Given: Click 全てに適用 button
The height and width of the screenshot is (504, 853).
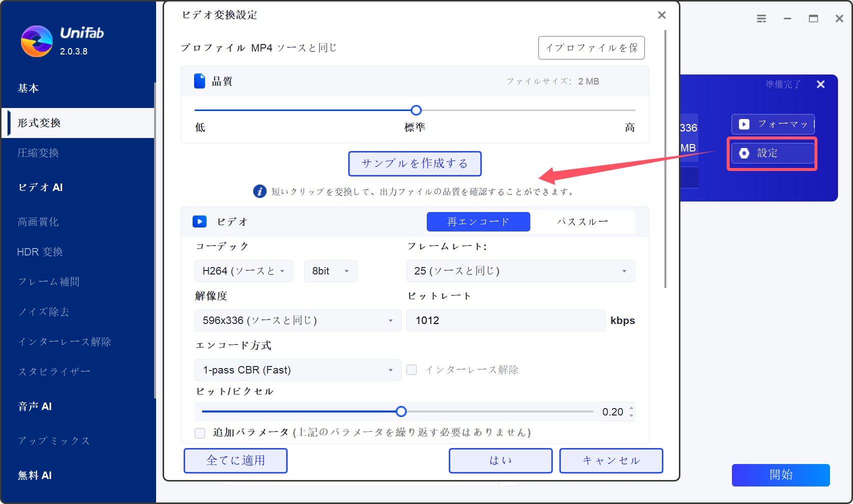Looking at the screenshot, I should click(x=236, y=460).
